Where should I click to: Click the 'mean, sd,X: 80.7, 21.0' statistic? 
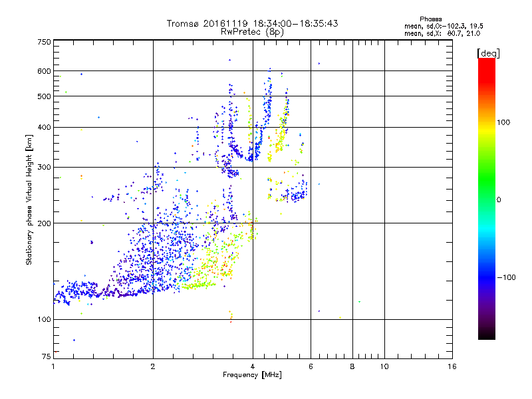click(442, 33)
